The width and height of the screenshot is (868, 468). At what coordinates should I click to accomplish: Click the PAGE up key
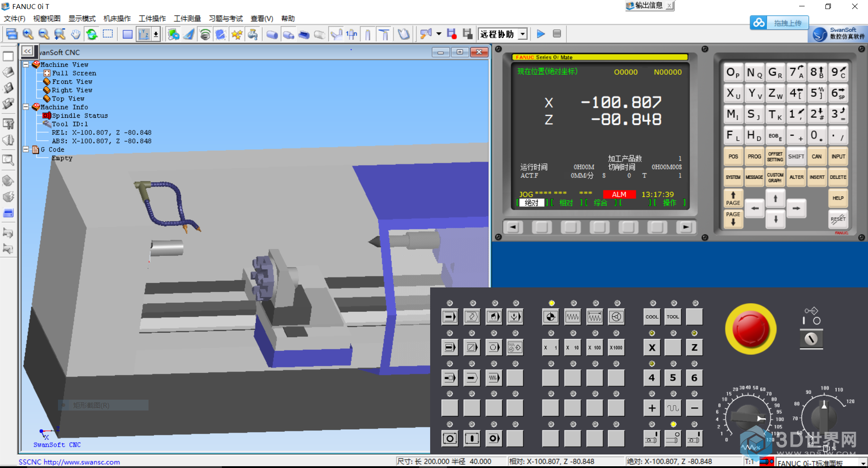(x=733, y=198)
